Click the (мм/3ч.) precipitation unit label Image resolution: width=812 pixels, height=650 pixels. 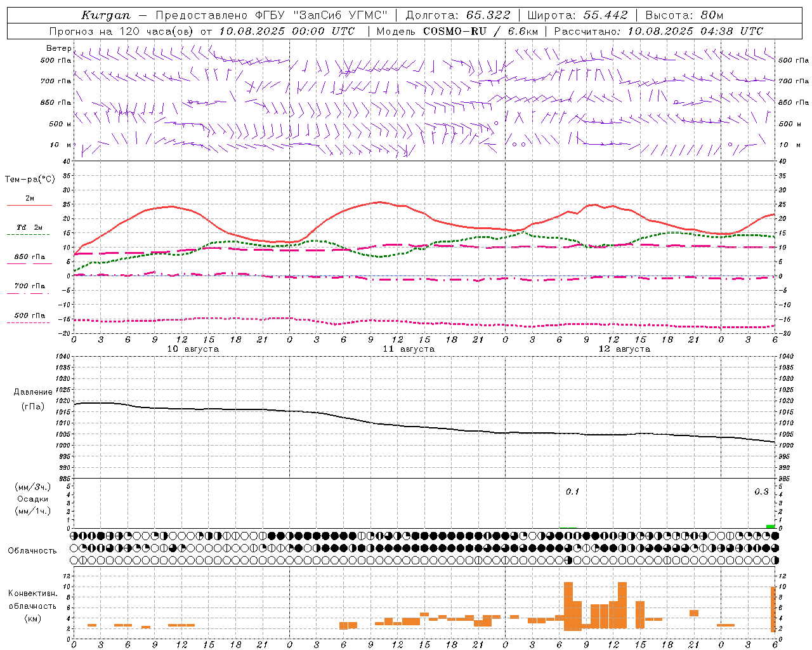(x=33, y=487)
